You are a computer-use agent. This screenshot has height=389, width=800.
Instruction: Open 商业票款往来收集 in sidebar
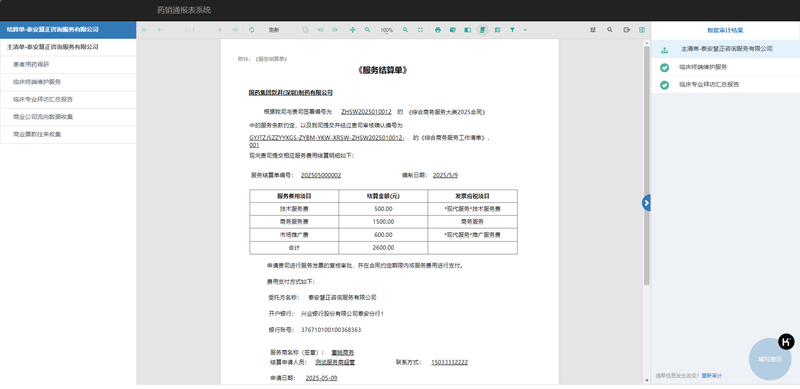pos(68,134)
